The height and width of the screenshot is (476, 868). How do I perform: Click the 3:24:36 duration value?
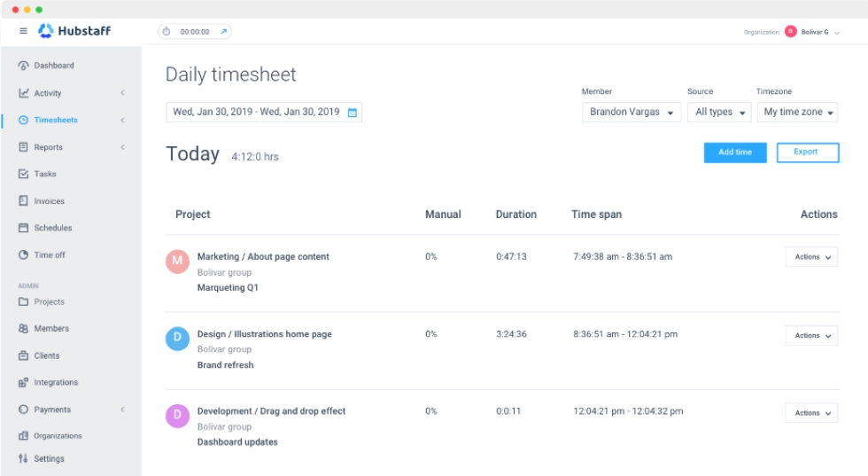pyautogui.click(x=512, y=334)
